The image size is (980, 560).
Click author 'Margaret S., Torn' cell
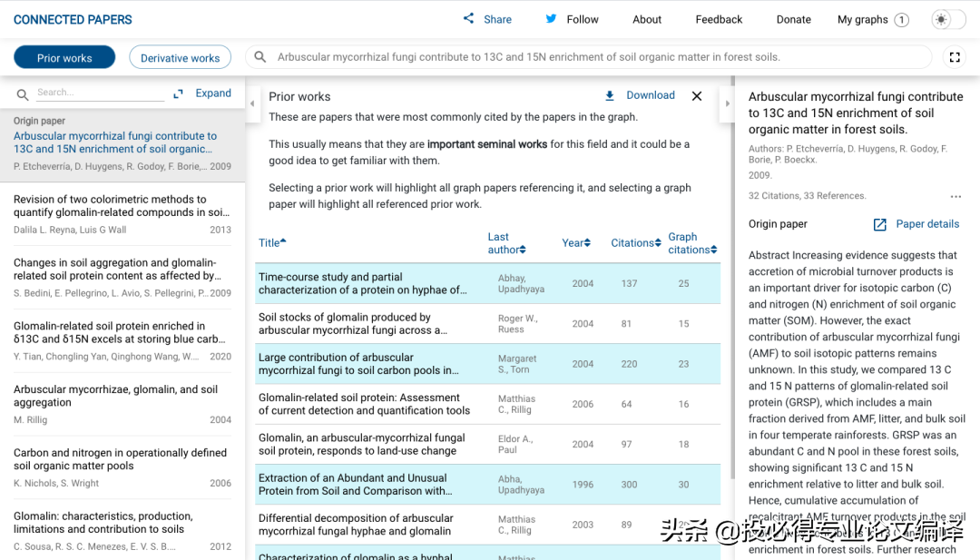tap(517, 364)
